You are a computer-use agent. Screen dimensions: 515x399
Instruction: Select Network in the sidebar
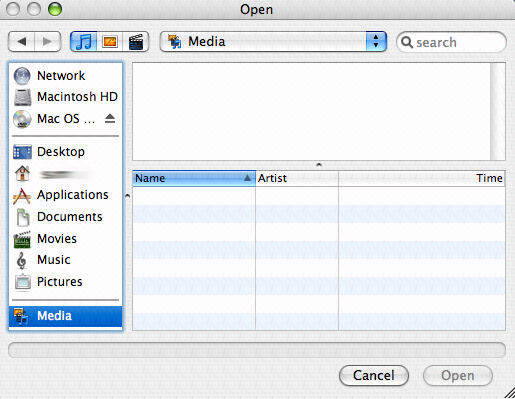point(66,76)
